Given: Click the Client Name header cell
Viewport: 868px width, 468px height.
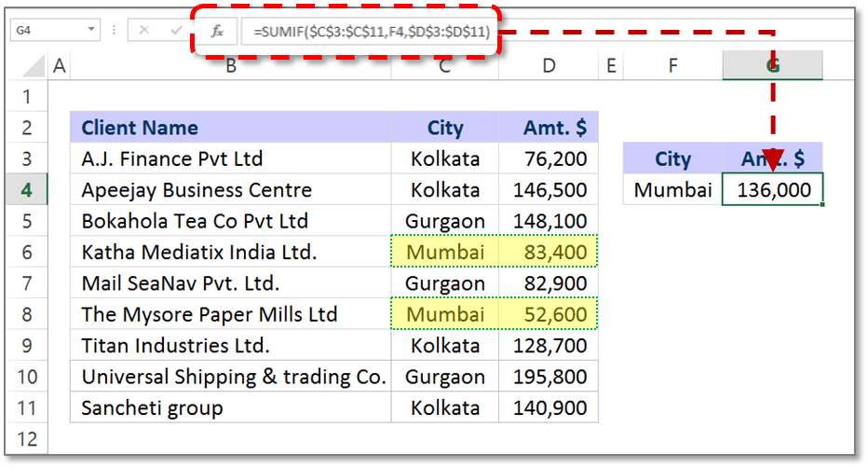Looking at the screenshot, I should click(230, 128).
